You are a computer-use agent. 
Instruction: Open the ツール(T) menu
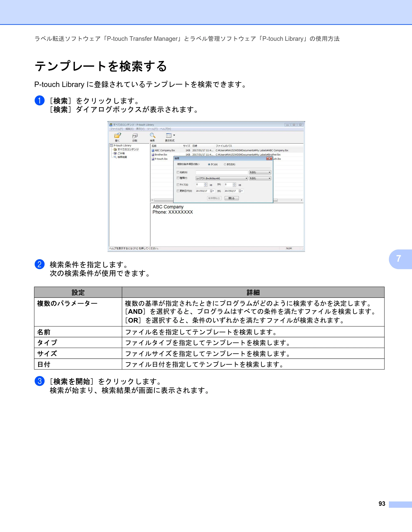[152, 129]
